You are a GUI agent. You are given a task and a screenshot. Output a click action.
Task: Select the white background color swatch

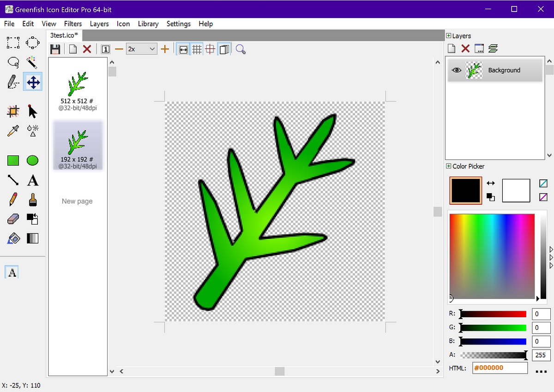(516, 190)
